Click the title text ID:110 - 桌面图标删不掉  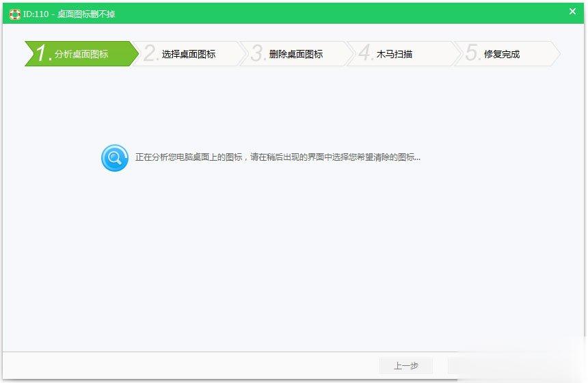(69, 14)
